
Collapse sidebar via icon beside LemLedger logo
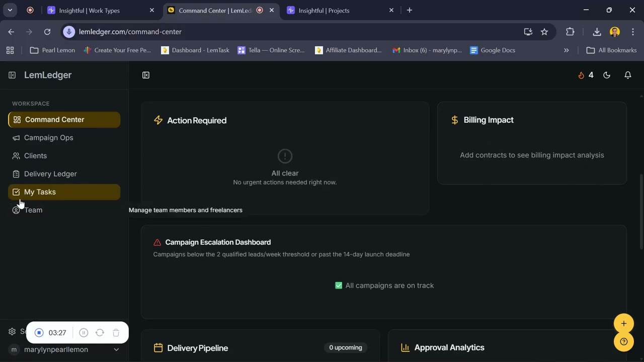coord(12,75)
